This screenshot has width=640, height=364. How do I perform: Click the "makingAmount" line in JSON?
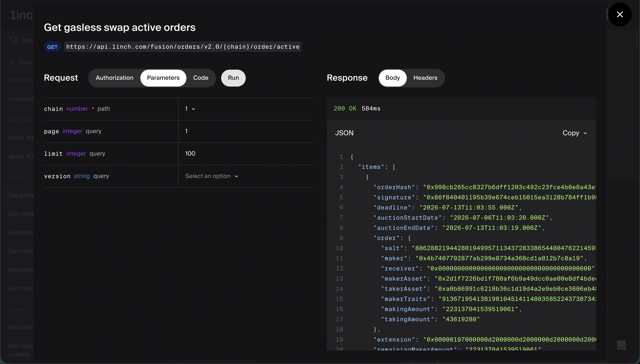point(451,309)
